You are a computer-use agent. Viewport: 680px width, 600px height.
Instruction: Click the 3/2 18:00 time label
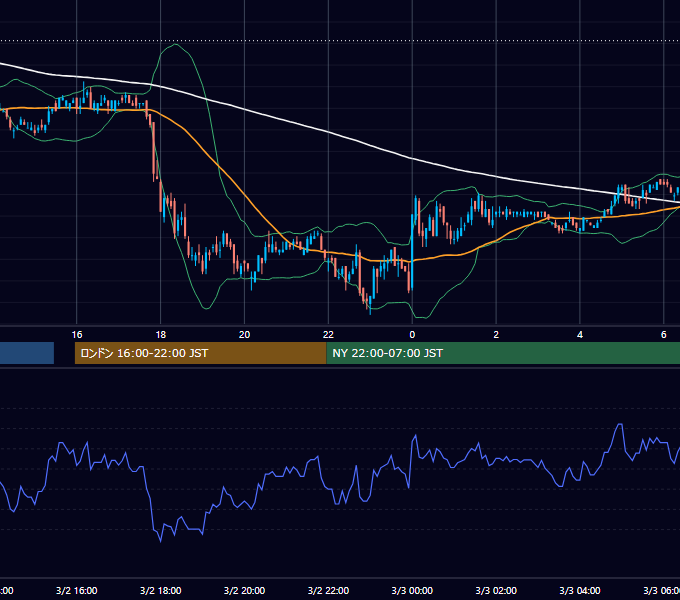coord(160,590)
